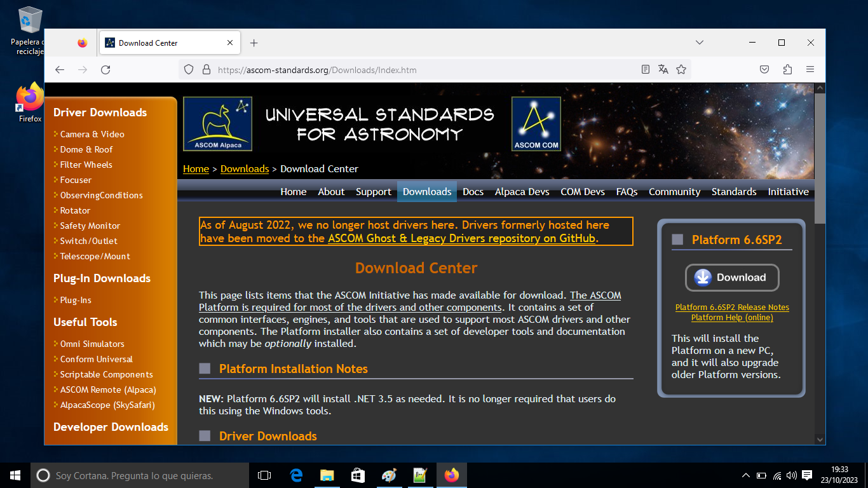Open the Focuser driver category

click(x=76, y=180)
